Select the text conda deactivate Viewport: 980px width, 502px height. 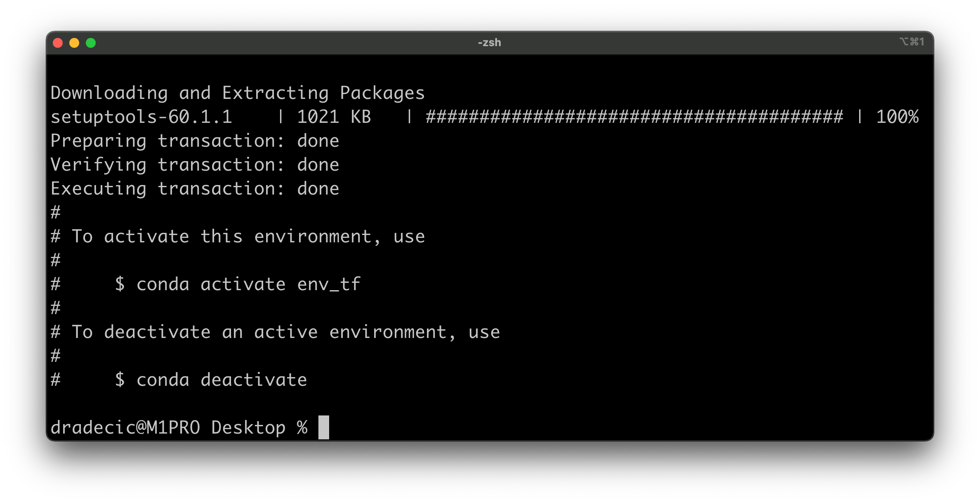tap(221, 380)
